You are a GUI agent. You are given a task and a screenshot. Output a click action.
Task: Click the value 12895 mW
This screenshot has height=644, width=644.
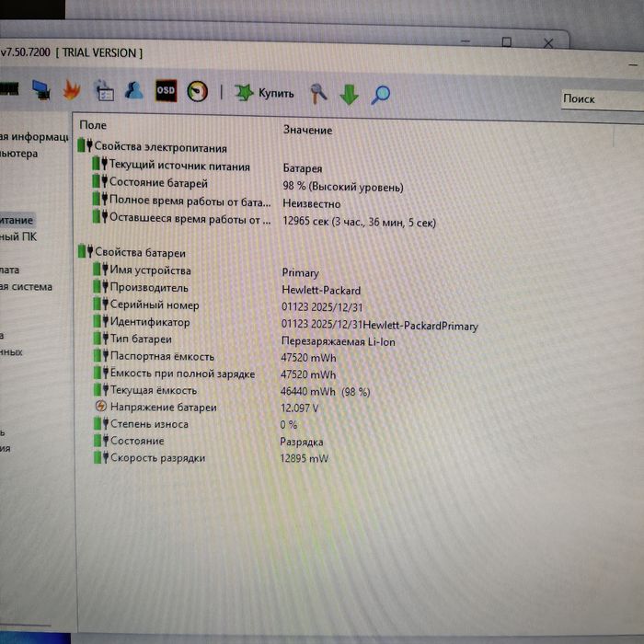305,458
